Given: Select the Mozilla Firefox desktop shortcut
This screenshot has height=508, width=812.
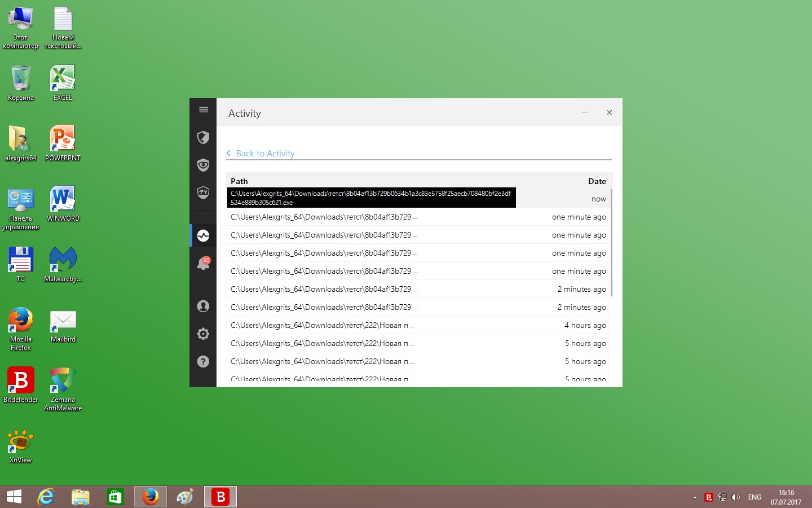Looking at the screenshot, I should click(x=20, y=330).
